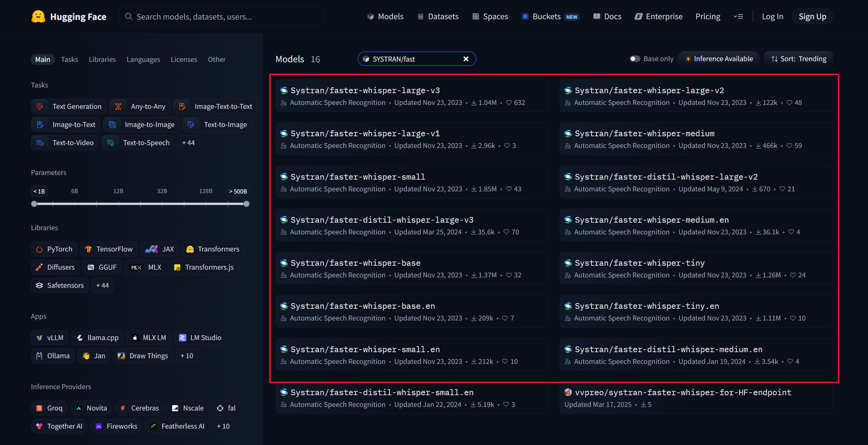Click the Text-to-Video task icon
The image size is (868, 445).
[40, 143]
